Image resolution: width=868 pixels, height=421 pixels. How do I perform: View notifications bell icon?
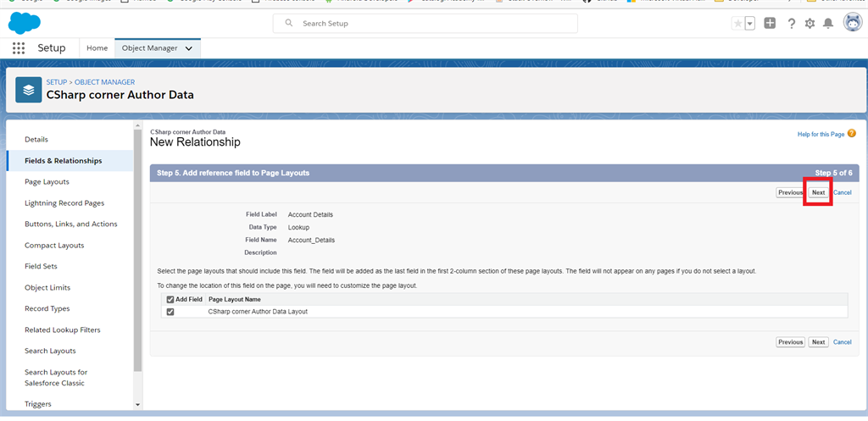(x=828, y=23)
